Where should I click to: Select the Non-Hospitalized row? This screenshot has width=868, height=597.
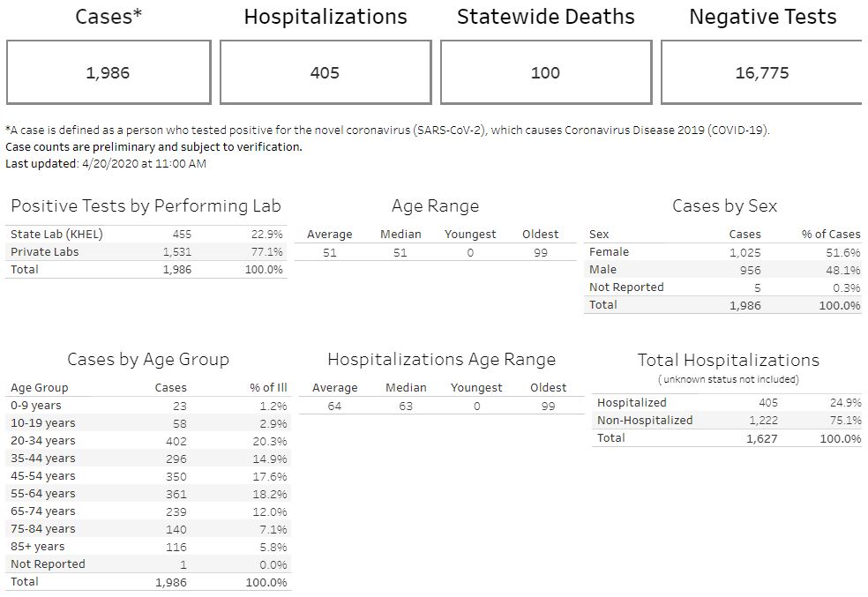728,421
